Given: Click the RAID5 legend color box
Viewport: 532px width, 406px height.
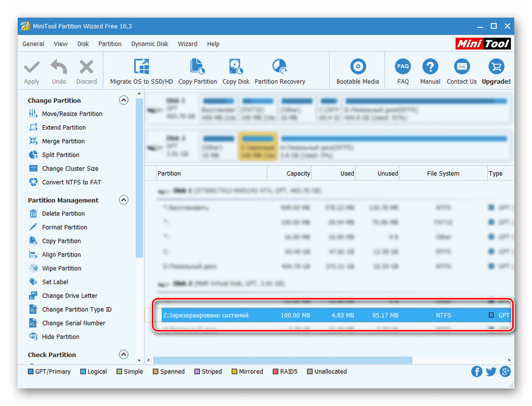Looking at the screenshot, I should pyautogui.click(x=275, y=371).
